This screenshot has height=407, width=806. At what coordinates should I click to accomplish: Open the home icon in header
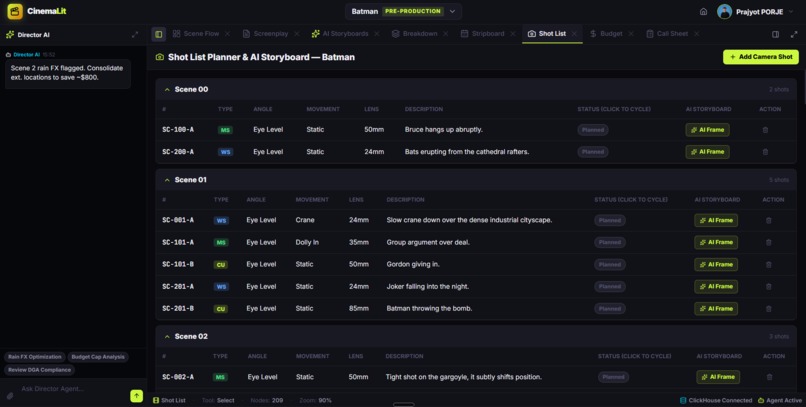[x=703, y=11]
